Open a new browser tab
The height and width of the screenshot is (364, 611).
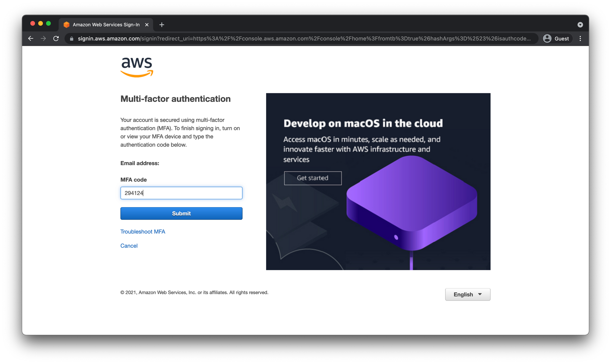162,25
